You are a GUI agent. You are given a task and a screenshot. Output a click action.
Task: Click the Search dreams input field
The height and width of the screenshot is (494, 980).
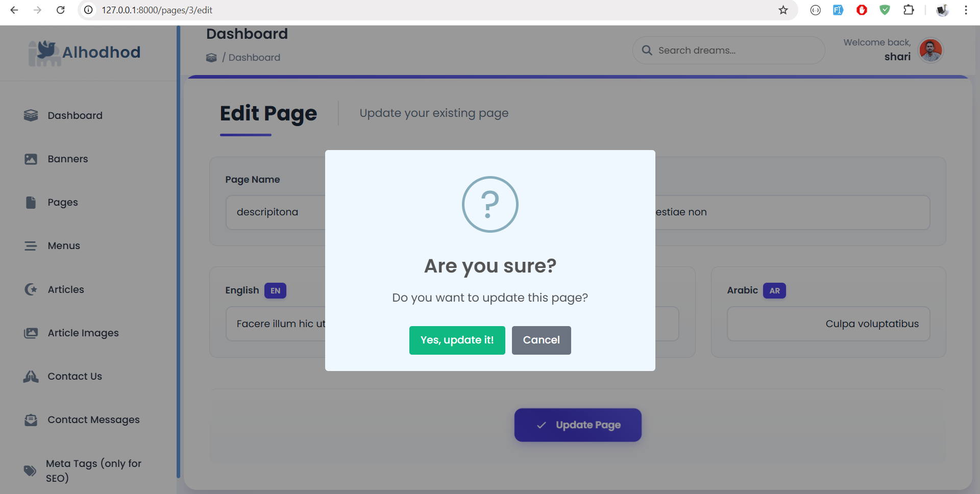pyautogui.click(x=735, y=51)
